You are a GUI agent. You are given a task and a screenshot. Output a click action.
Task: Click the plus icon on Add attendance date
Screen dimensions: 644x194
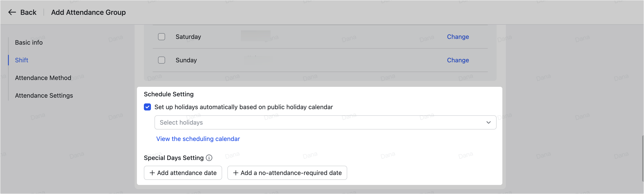[152, 173]
